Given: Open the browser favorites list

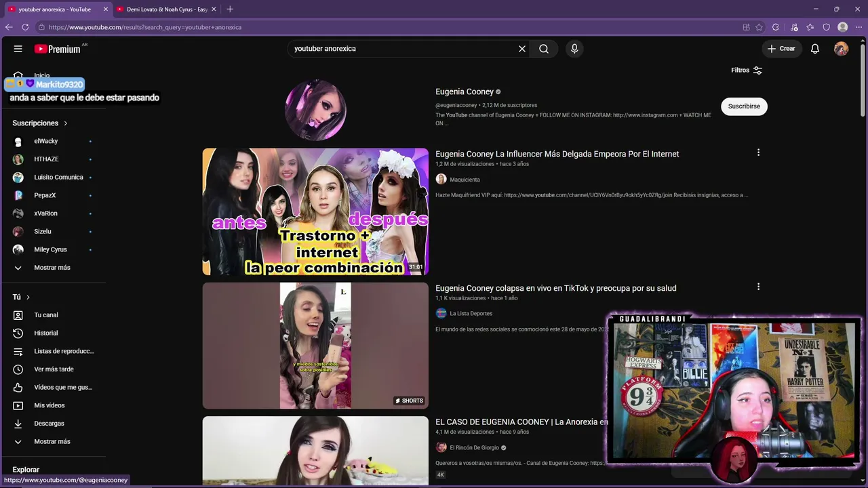Looking at the screenshot, I should [x=810, y=27].
